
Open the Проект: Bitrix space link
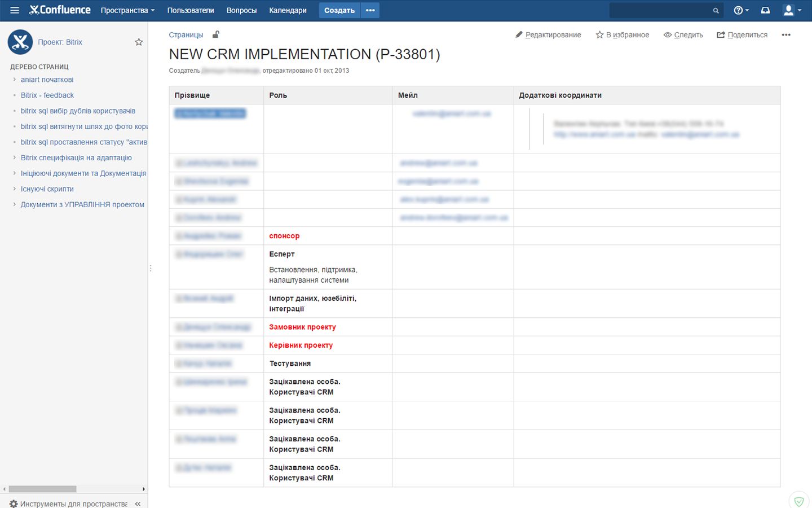[60, 42]
